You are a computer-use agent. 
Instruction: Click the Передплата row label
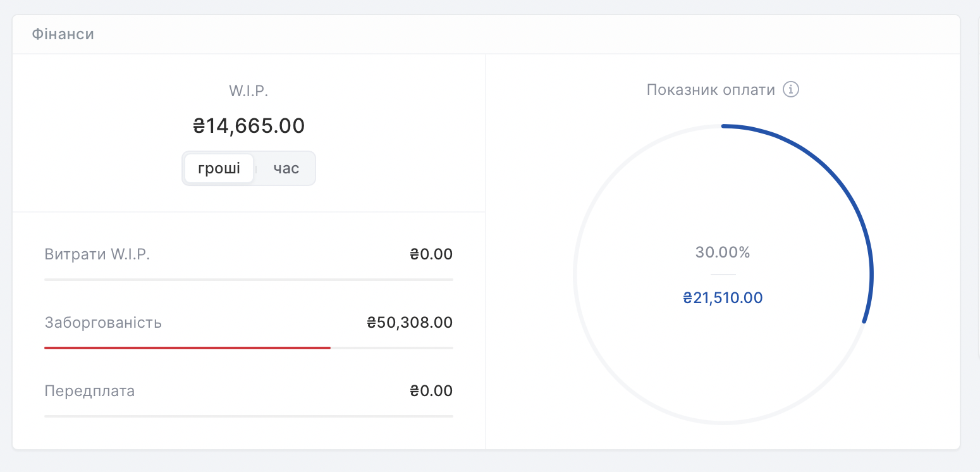pyautogui.click(x=90, y=391)
